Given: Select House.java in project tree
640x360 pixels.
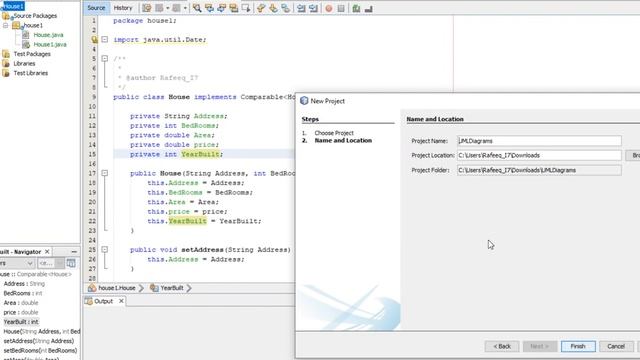Looking at the screenshot, I should coord(48,35).
